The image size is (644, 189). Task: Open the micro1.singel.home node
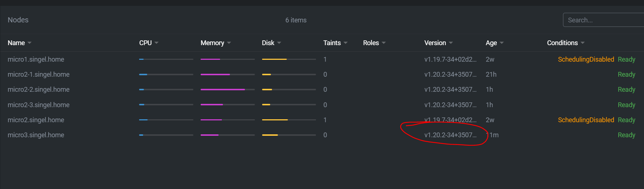(x=36, y=59)
